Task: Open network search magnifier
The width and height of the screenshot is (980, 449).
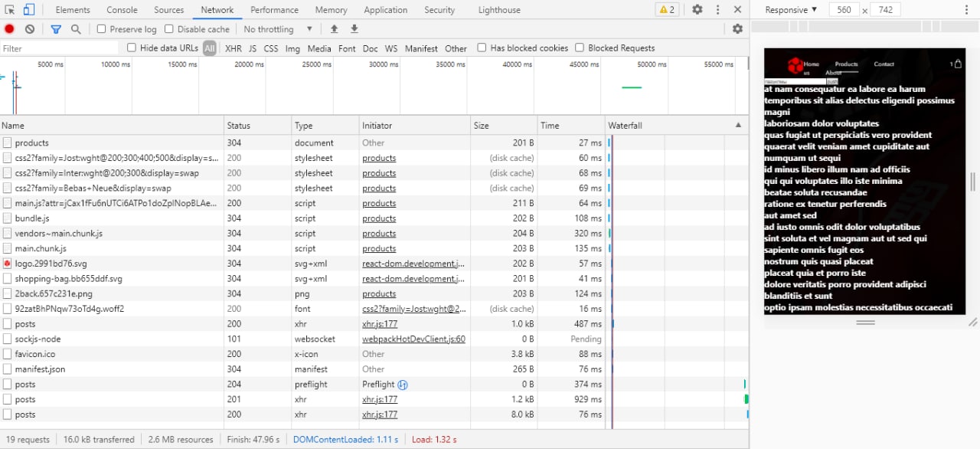Action: 76,29
